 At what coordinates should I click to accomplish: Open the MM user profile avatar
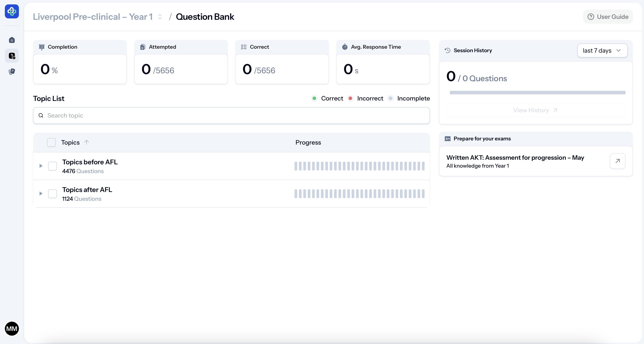(12, 328)
